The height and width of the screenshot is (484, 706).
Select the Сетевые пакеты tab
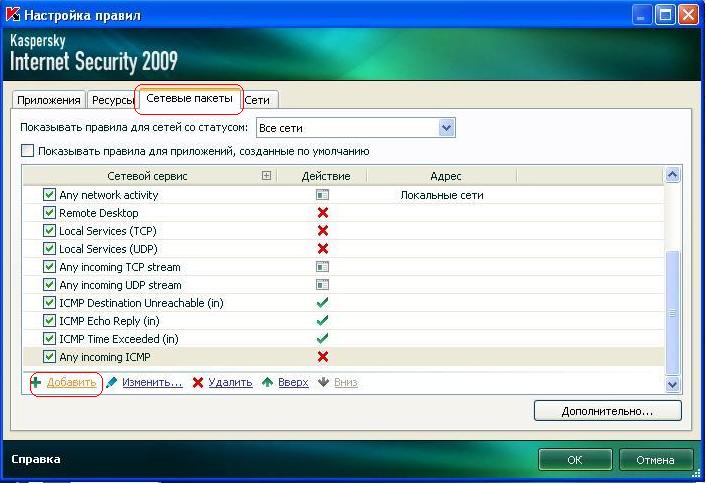[189, 99]
